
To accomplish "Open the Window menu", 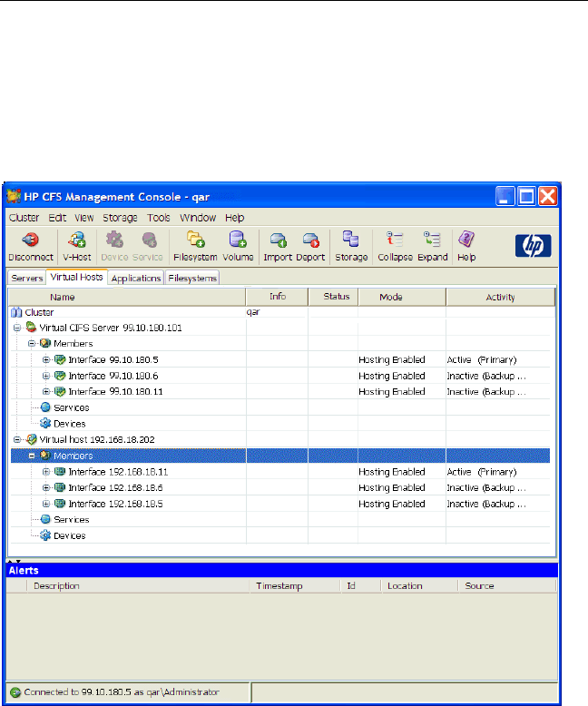I will click(198, 218).
